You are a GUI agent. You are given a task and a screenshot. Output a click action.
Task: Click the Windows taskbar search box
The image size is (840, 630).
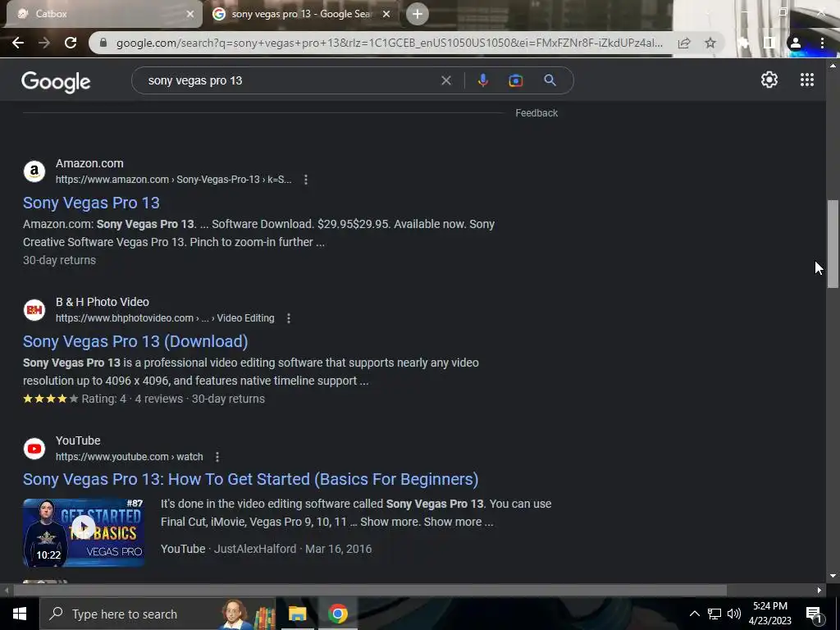click(157, 614)
